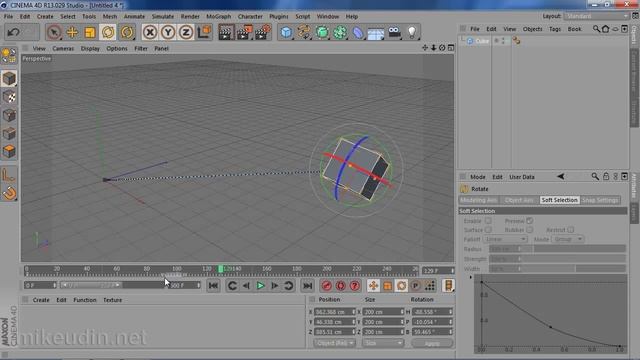Enable the checkered Texture mode icon
Image resolution: width=640 pixels, height=360 pixels.
point(9,97)
